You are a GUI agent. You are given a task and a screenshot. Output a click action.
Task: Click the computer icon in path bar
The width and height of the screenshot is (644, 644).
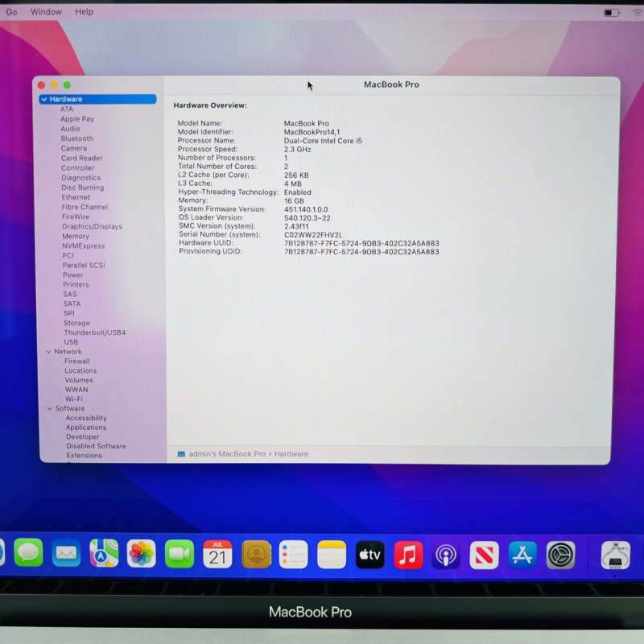tap(181, 454)
